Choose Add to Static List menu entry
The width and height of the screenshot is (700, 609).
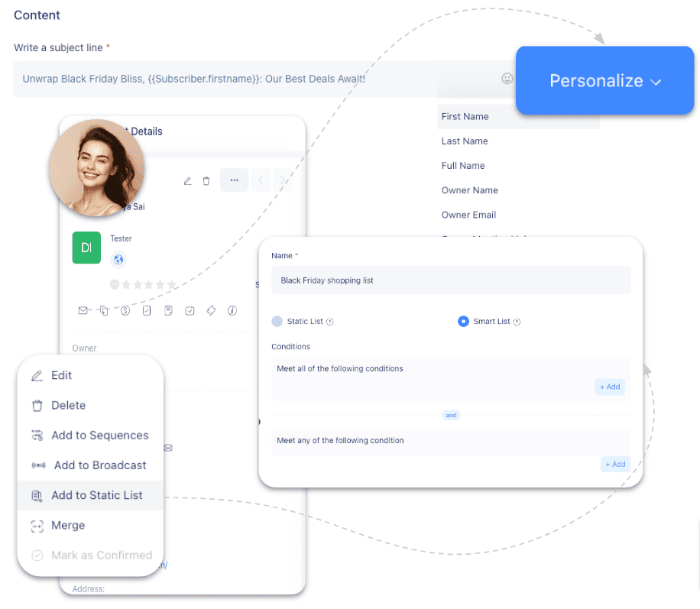tap(96, 495)
